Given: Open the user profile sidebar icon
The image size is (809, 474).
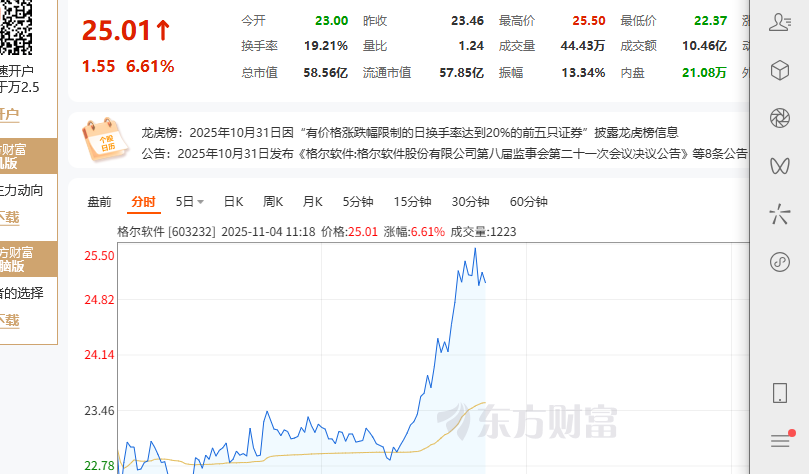Looking at the screenshot, I should pyautogui.click(x=780, y=22).
